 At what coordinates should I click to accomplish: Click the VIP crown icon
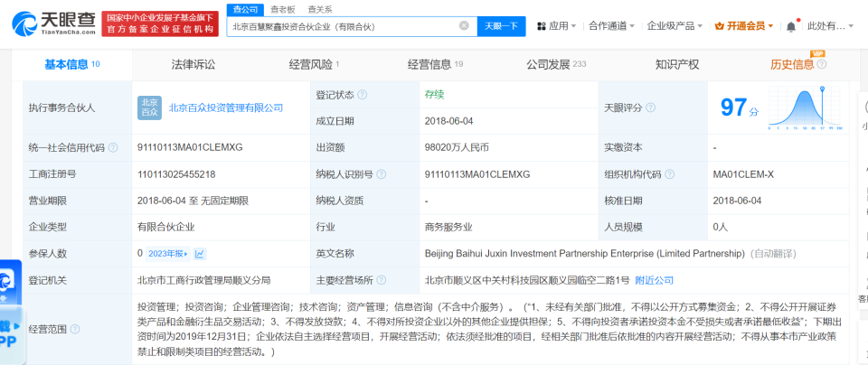tap(720, 26)
